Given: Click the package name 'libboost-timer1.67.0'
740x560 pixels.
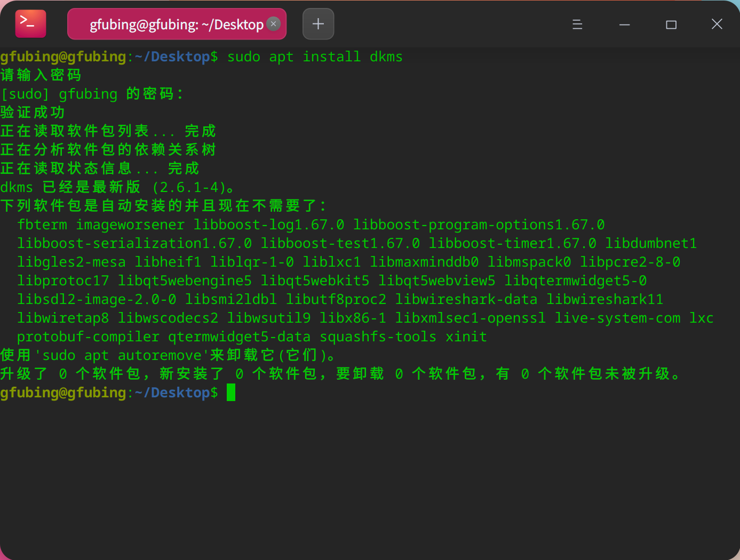Looking at the screenshot, I should point(513,243).
